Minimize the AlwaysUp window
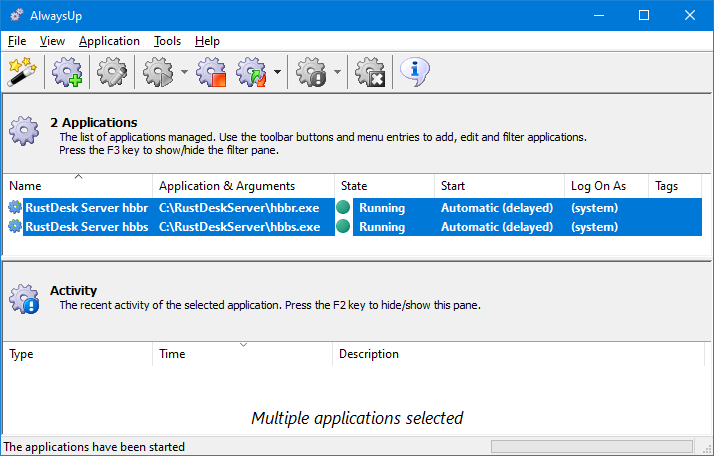The width and height of the screenshot is (714, 456). point(599,15)
